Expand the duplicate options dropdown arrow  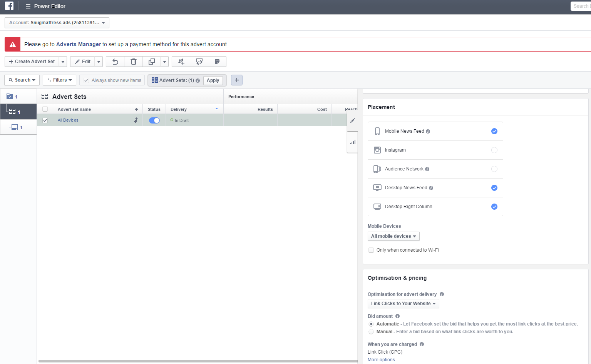(164, 62)
